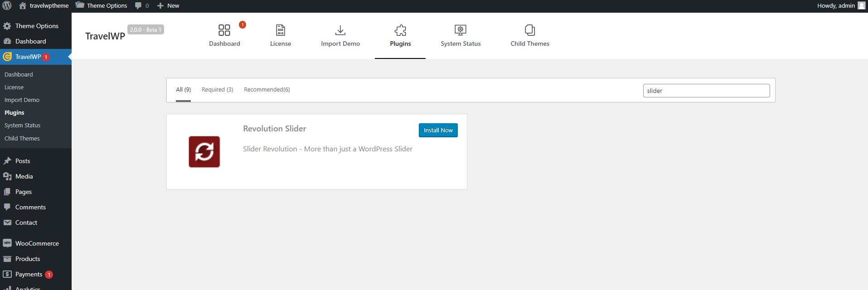Click the License document icon

pyautogui.click(x=281, y=30)
